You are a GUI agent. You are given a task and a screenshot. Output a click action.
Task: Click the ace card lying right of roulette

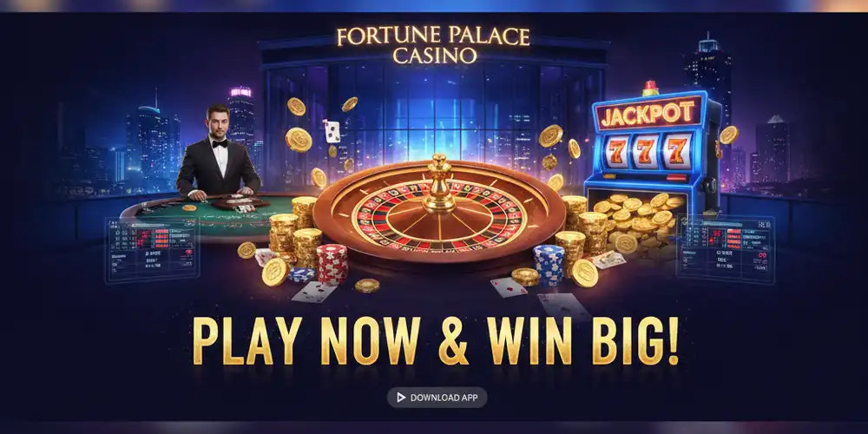(x=508, y=287)
